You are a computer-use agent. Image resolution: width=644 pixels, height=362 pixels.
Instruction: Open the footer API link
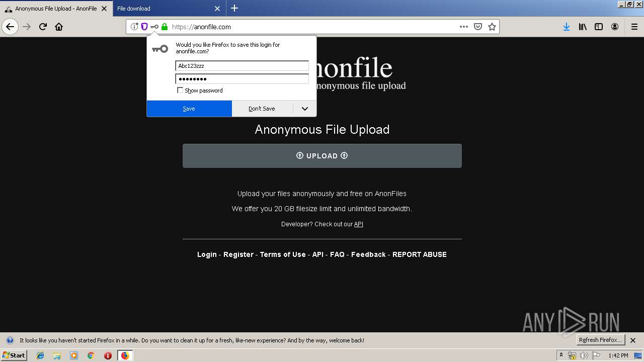click(318, 254)
